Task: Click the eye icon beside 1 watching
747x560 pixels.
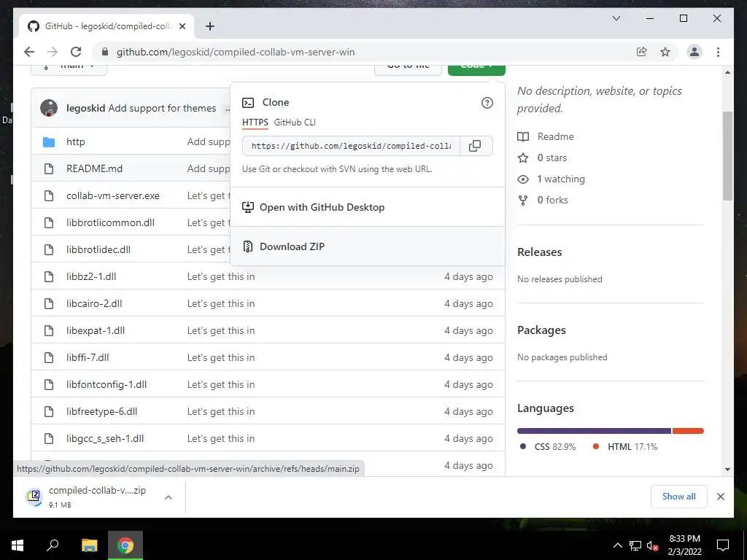Action: tap(523, 179)
